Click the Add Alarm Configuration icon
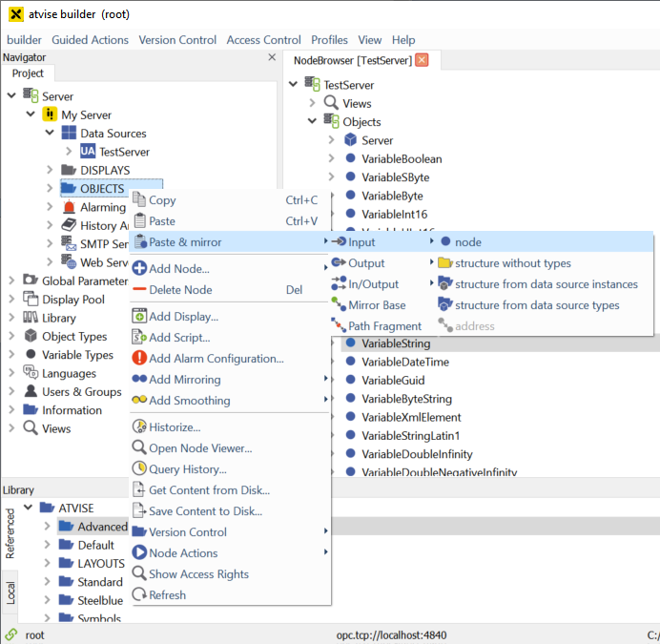660x644 pixels. (139, 359)
